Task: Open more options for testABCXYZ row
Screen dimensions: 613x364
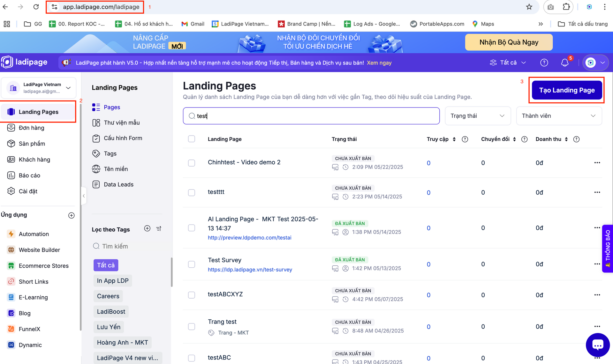Action: 597,295
